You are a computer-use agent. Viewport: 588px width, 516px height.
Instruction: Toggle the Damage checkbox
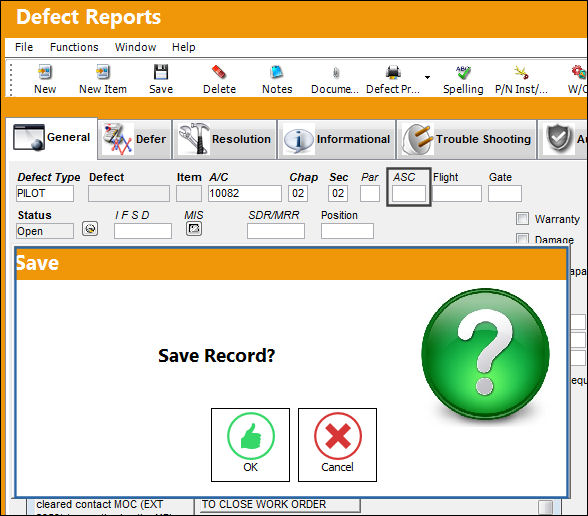point(522,238)
